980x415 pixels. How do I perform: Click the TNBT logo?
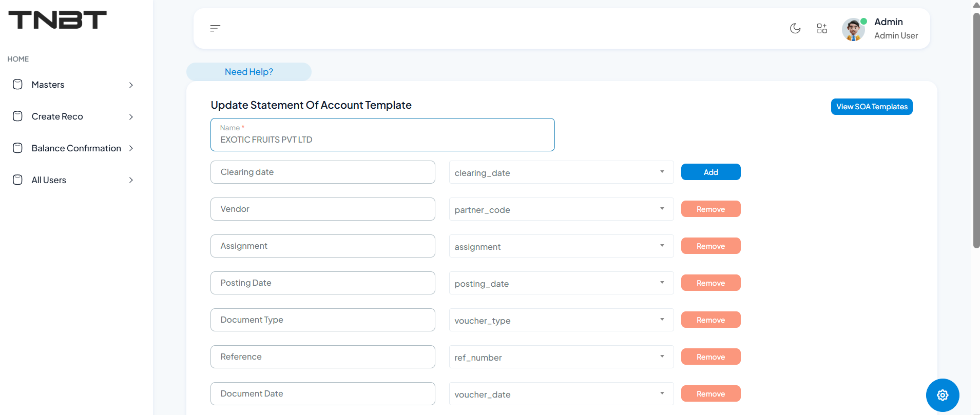pos(57,20)
